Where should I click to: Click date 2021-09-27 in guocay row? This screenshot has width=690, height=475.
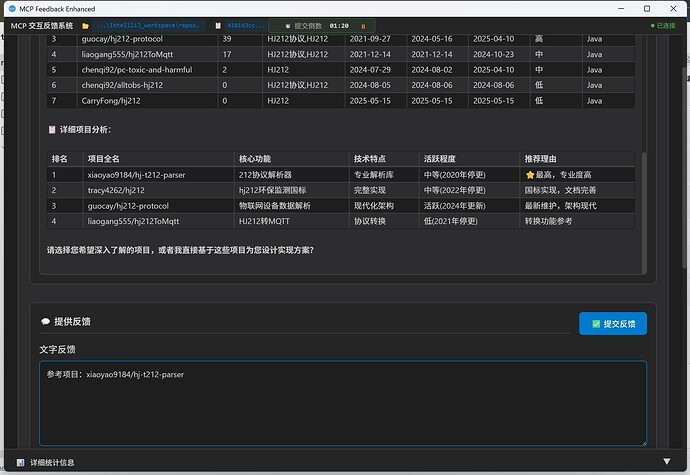[x=370, y=39]
